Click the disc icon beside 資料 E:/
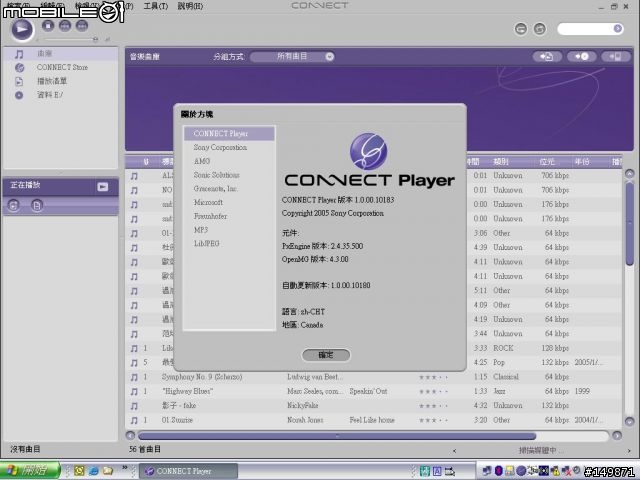This screenshot has height=480, width=640. point(19,95)
